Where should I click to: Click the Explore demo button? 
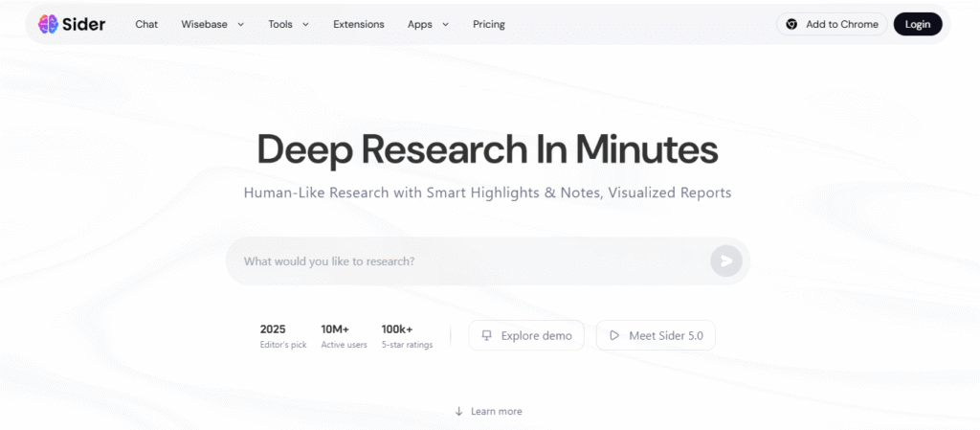tap(526, 335)
